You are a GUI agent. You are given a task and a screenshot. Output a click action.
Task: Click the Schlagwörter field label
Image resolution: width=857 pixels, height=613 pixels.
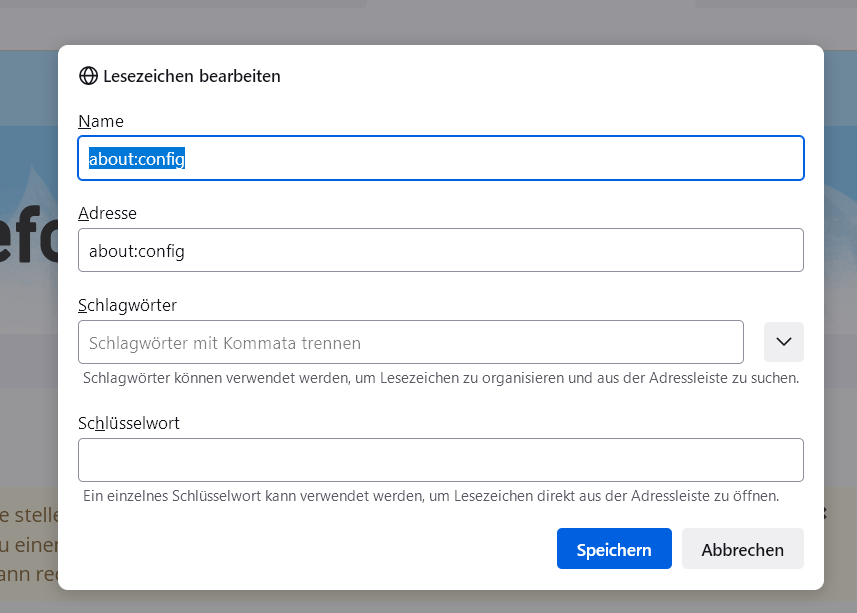click(127, 305)
